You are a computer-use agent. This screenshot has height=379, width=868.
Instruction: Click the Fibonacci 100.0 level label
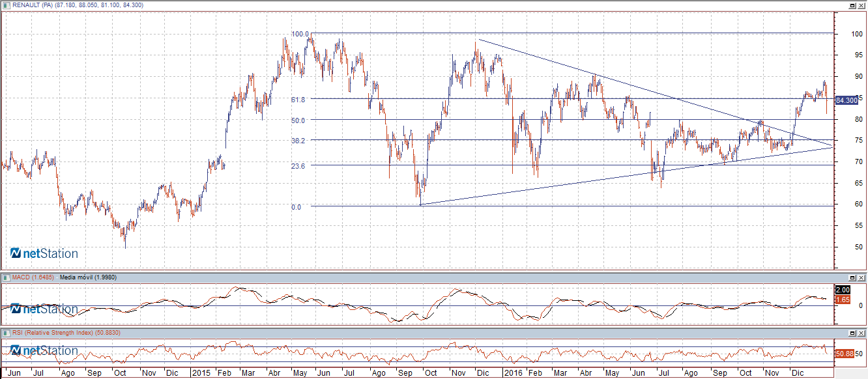pos(300,33)
